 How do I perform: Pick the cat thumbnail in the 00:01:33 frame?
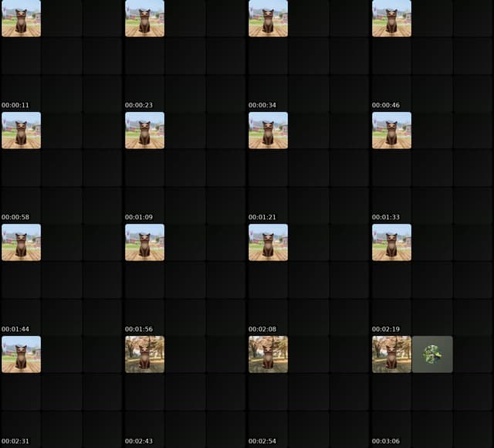(391, 131)
